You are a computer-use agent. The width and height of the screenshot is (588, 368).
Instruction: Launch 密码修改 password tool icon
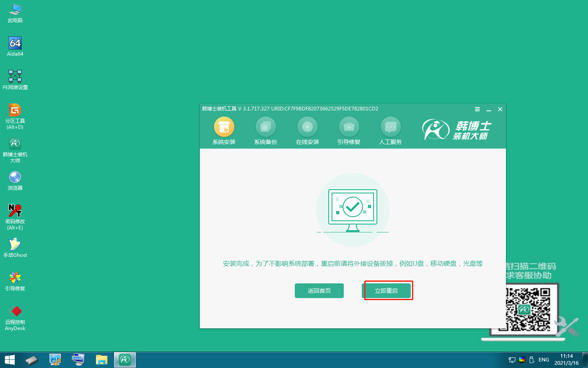coord(15,211)
